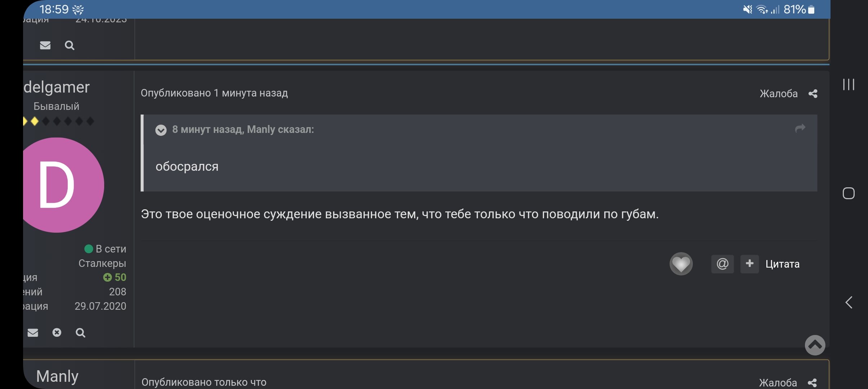Click the search icon in the top post panel

(x=70, y=45)
